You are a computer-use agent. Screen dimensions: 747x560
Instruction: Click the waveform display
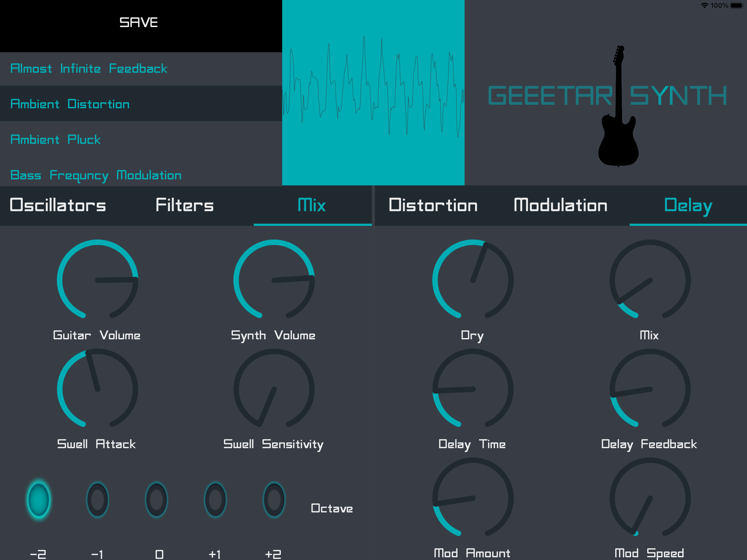click(x=373, y=92)
